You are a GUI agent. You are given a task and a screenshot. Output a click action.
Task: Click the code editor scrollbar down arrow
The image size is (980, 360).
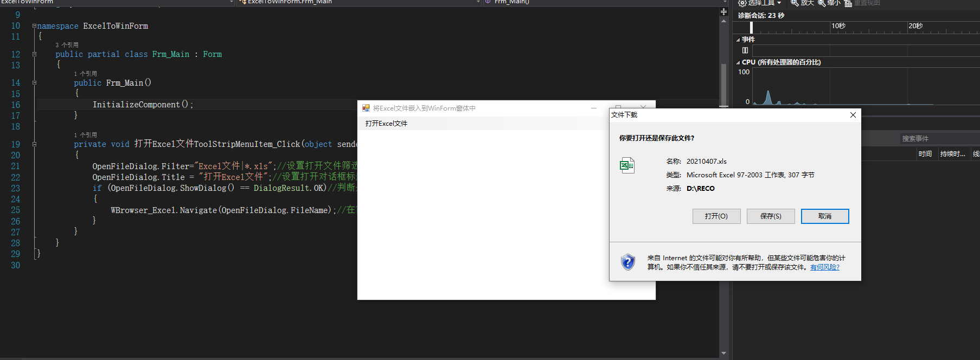(x=723, y=353)
